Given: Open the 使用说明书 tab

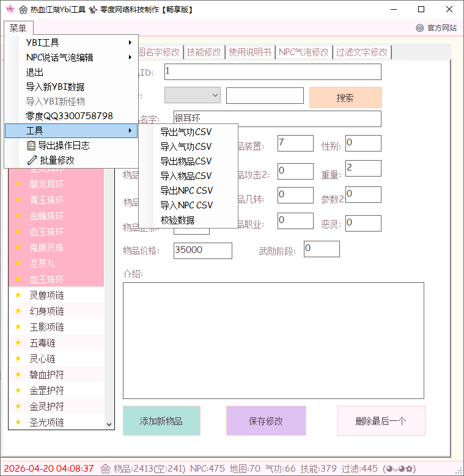Looking at the screenshot, I should pos(250,52).
